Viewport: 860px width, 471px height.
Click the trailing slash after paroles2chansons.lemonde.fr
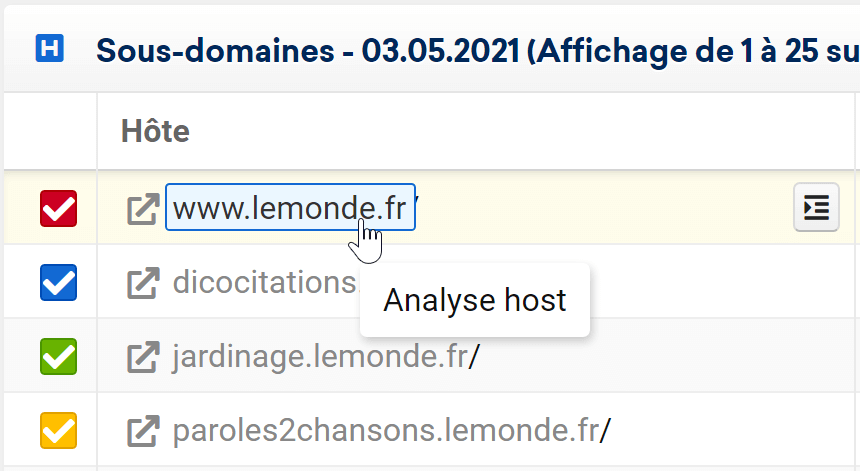click(x=606, y=431)
